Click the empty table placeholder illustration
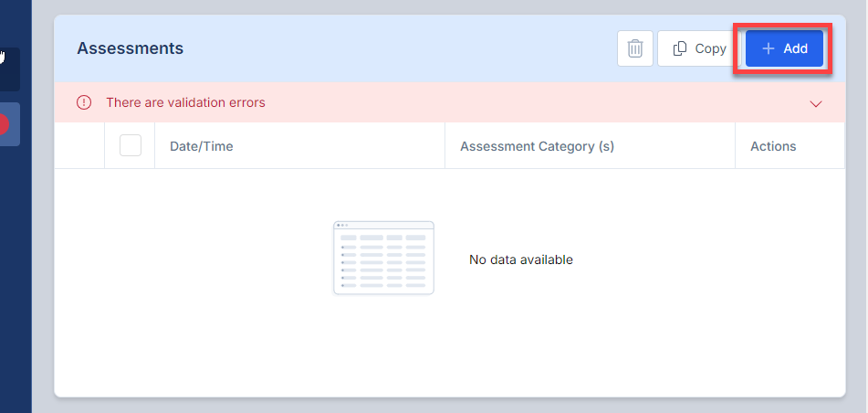868x413 pixels. (x=383, y=258)
